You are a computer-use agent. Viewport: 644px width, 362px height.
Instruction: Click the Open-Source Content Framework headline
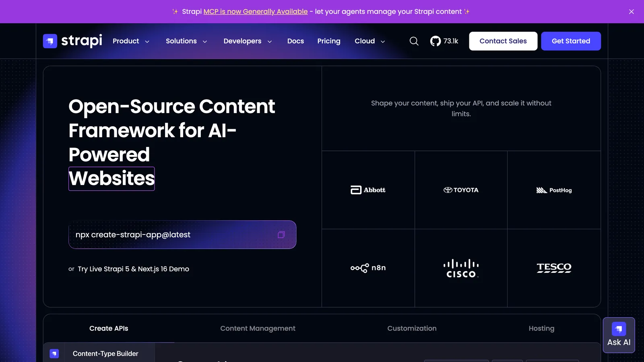(171, 142)
